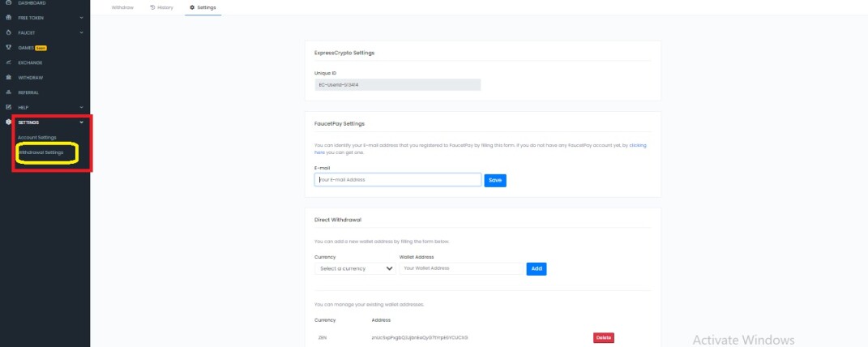The image size is (868, 347).
Task: Save the FaucetPay e-mail address
Action: click(x=495, y=181)
